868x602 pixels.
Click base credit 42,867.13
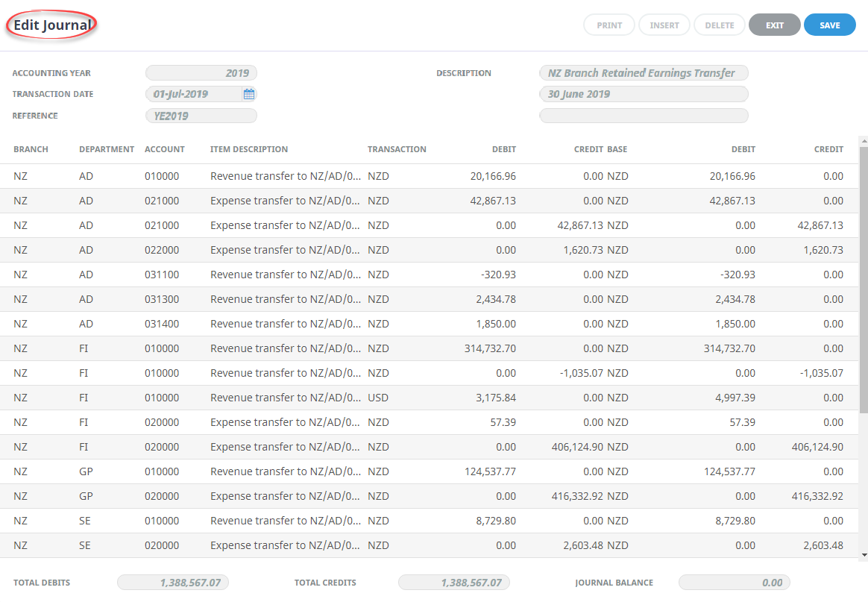[820, 225]
